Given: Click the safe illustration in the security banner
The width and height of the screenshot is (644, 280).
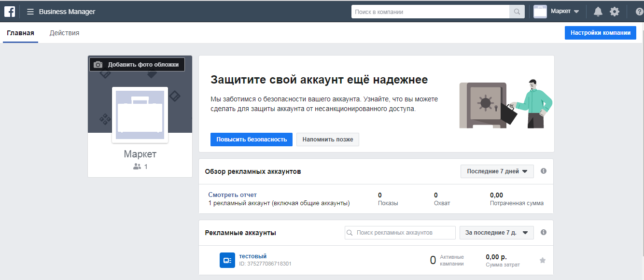Looking at the screenshot, I should [x=483, y=106].
